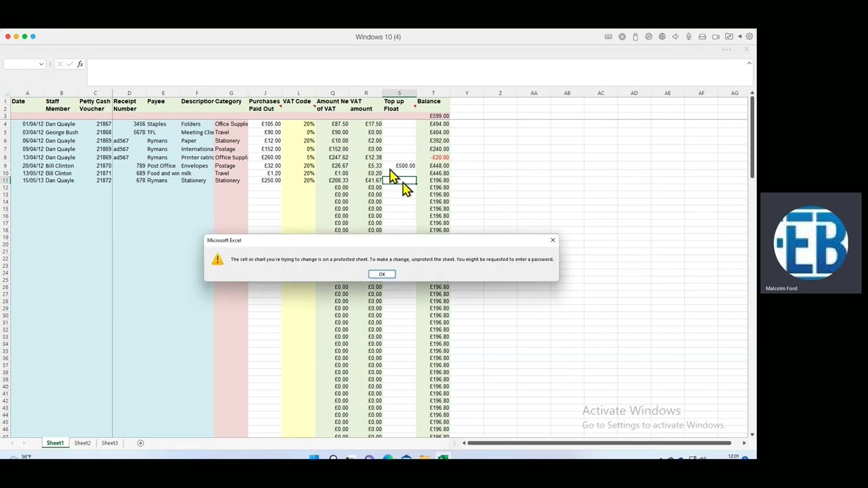
Task: Expand the formula bar chevron
Action: pyautogui.click(x=749, y=63)
